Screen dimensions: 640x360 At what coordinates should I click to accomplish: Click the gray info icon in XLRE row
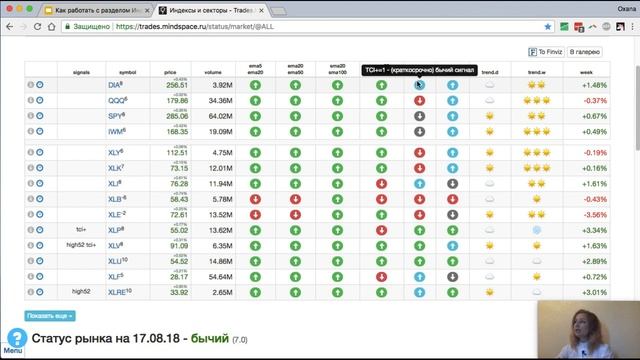(x=31, y=292)
